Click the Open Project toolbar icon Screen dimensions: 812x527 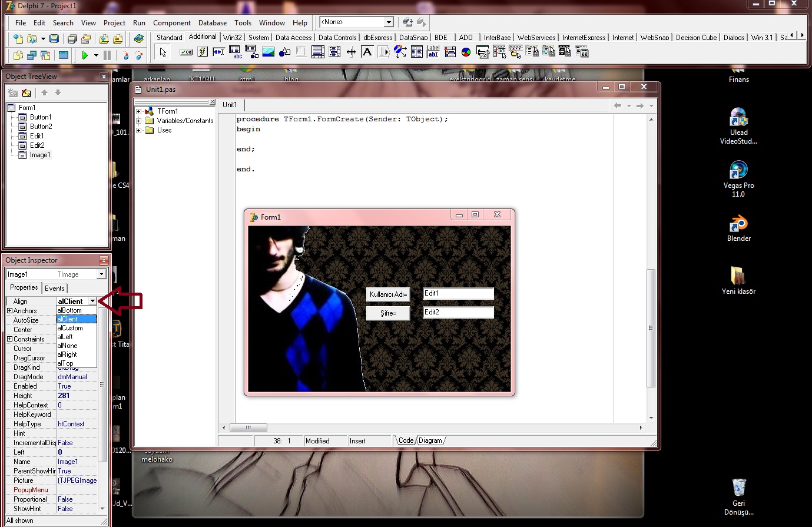[x=86, y=39]
